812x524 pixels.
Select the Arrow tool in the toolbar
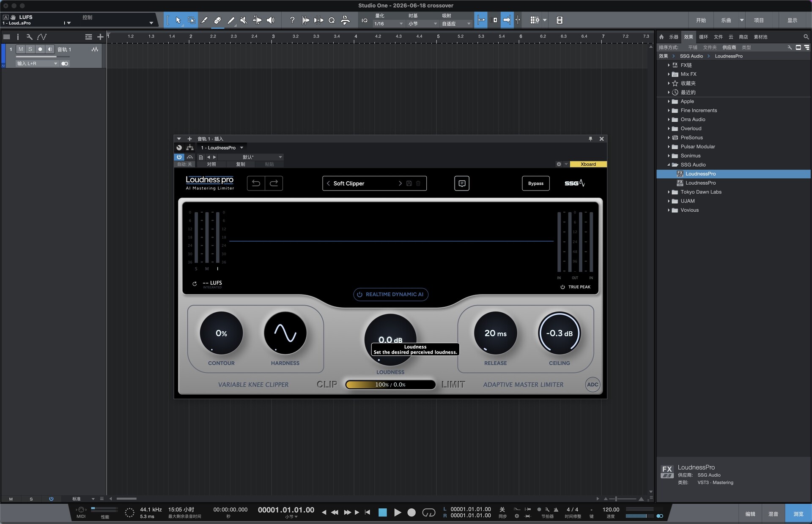tap(178, 20)
